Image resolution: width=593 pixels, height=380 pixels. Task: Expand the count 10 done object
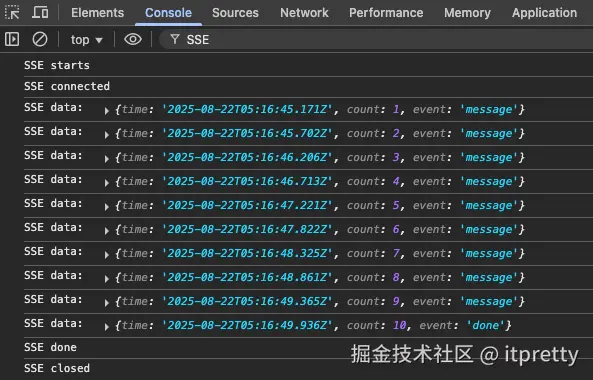tap(107, 326)
